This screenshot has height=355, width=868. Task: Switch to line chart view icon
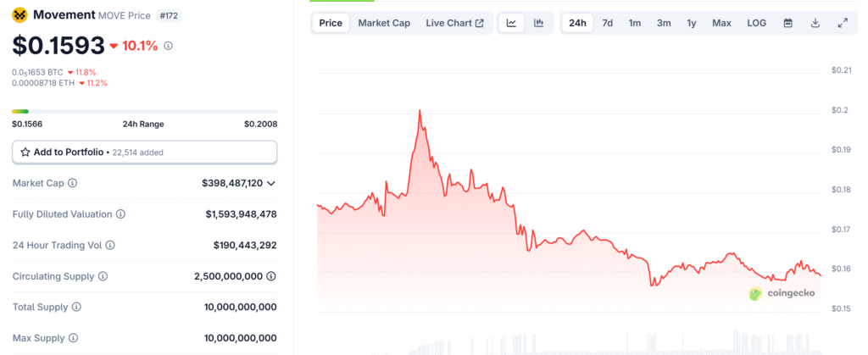click(x=511, y=23)
